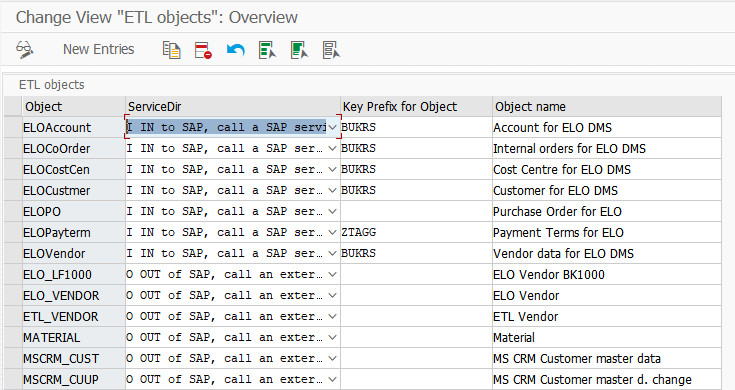Open ServiceDir dropdown for ELOCustmer
The width and height of the screenshot is (735, 390).
[332, 191]
